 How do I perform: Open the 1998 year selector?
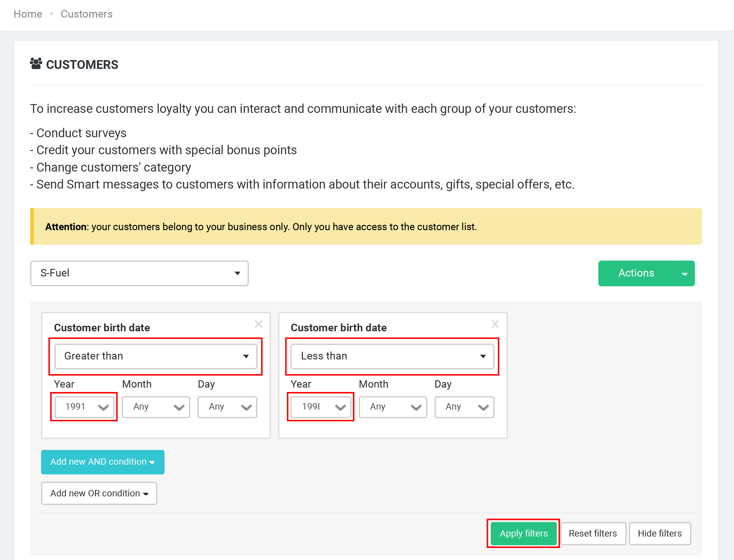(x=321, y=407)
